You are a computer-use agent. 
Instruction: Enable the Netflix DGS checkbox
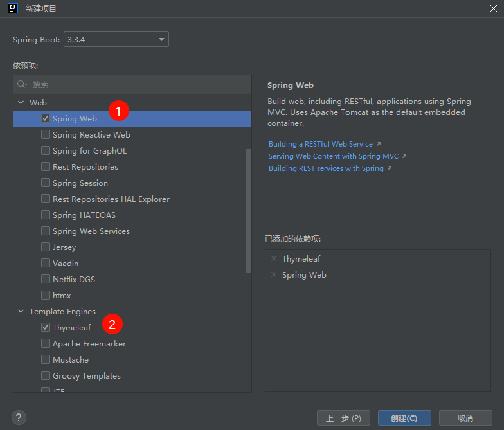[46, 279]
